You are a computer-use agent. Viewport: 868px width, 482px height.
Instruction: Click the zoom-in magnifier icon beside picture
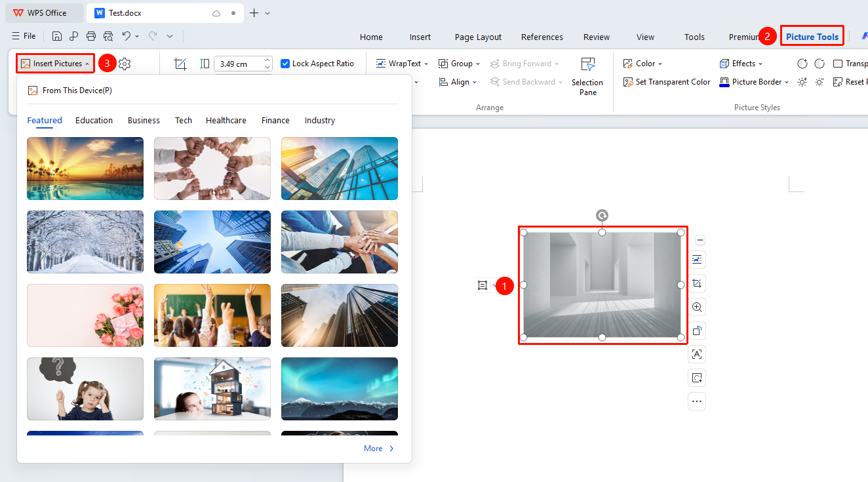697,307
